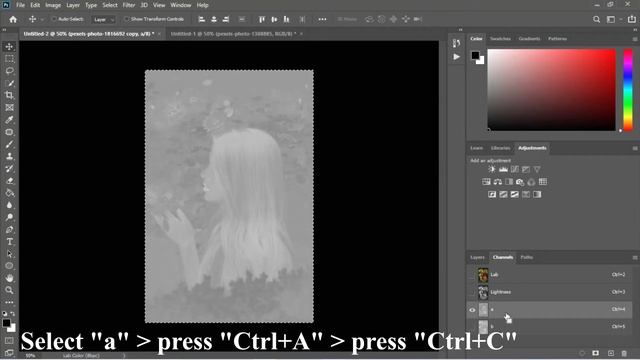This screenshot has width=640, height=360.
Task: Switch to the Paths tab
Action: tap(527, 258)
